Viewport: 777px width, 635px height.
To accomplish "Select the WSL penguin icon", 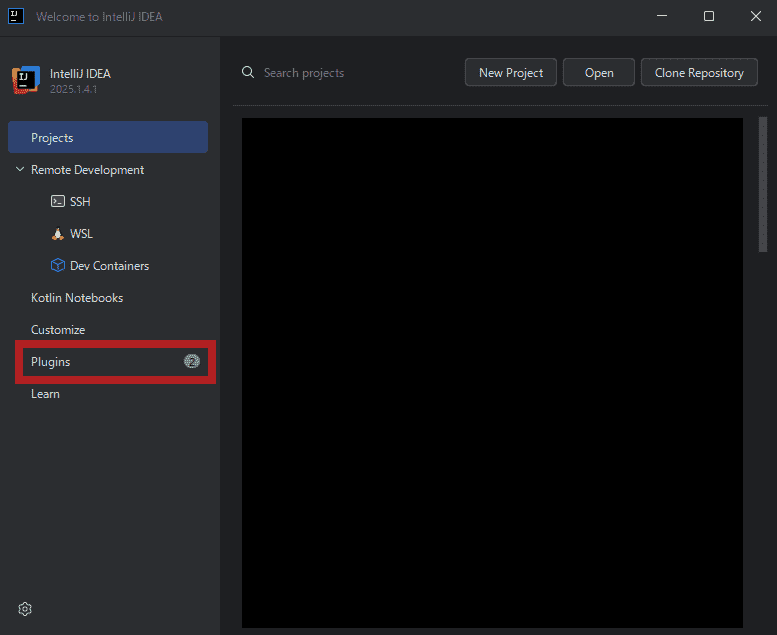I will click(x=57, y=234).
